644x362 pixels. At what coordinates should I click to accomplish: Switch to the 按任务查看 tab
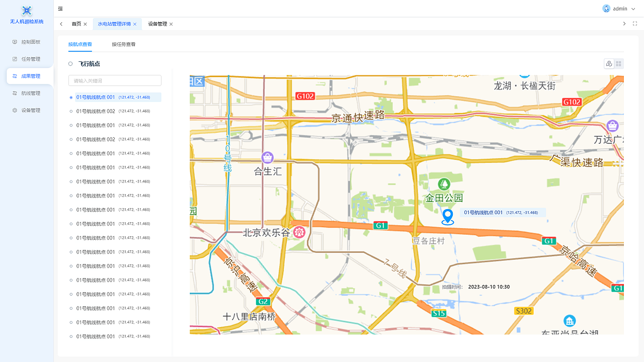pyautogui.click(x=124, y=44)
